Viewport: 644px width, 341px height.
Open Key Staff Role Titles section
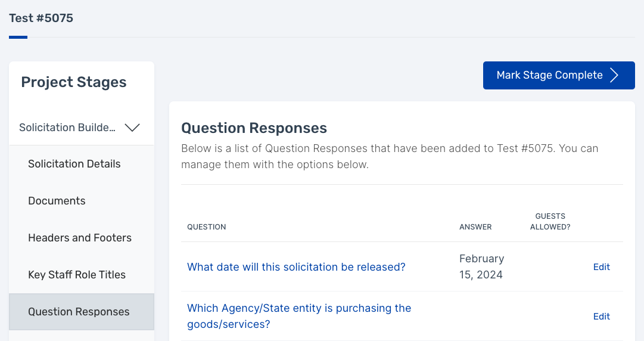[77, 275]
